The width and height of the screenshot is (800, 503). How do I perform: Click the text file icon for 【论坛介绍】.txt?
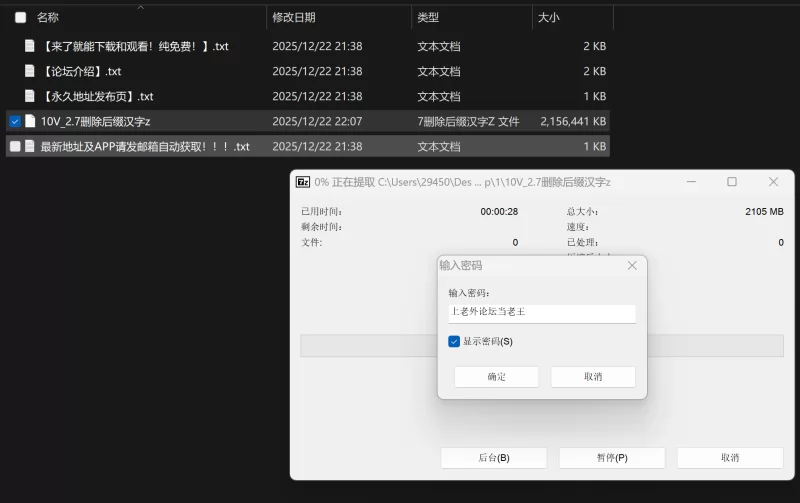(x=29, y=71)
